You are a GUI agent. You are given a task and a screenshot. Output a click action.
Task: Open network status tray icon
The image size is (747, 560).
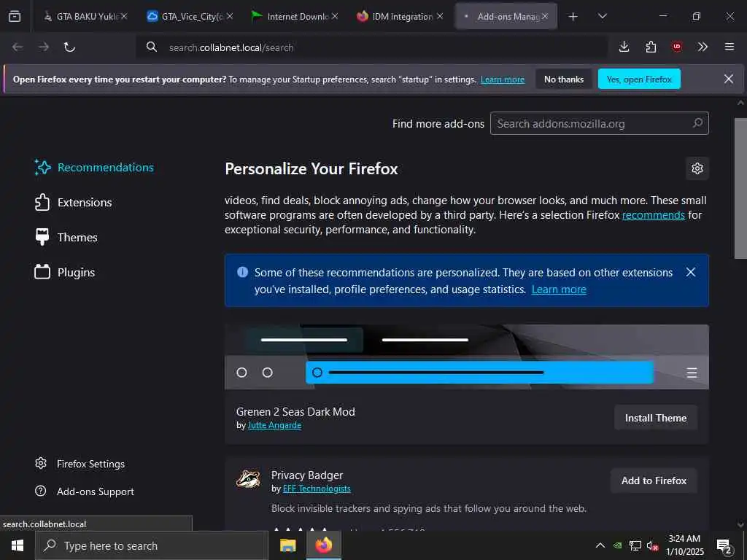tap(635, 545)
